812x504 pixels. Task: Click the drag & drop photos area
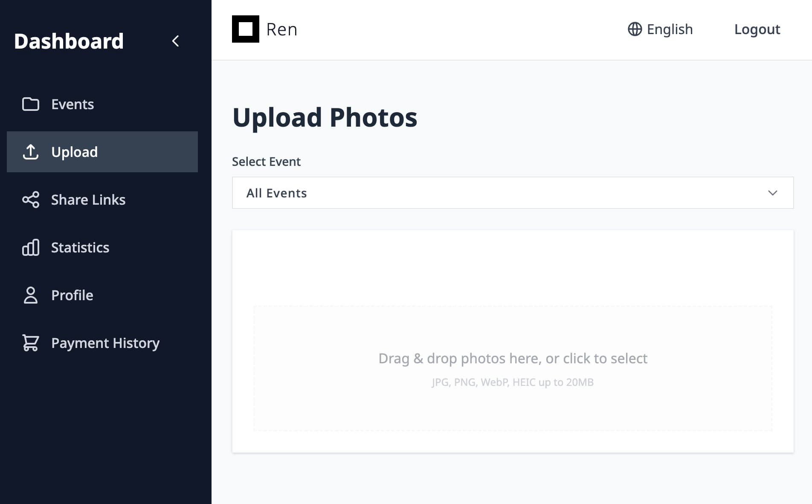513,368
